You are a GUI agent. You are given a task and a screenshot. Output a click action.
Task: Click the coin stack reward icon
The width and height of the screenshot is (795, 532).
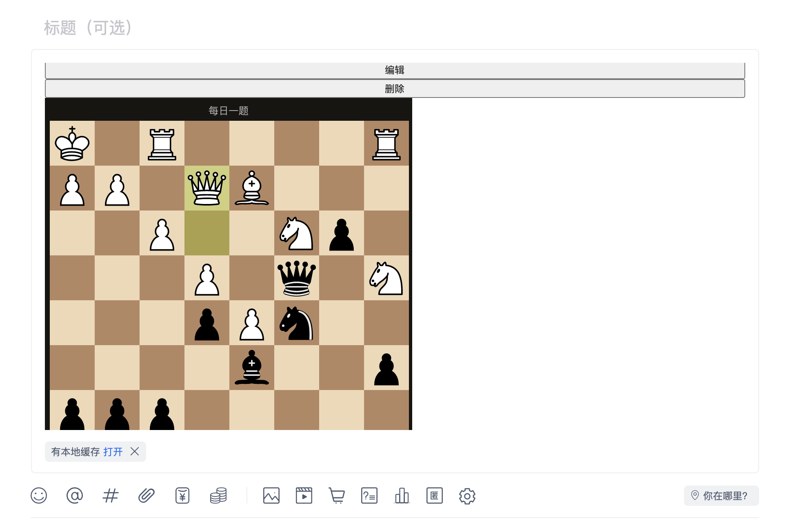click(218, 496)
